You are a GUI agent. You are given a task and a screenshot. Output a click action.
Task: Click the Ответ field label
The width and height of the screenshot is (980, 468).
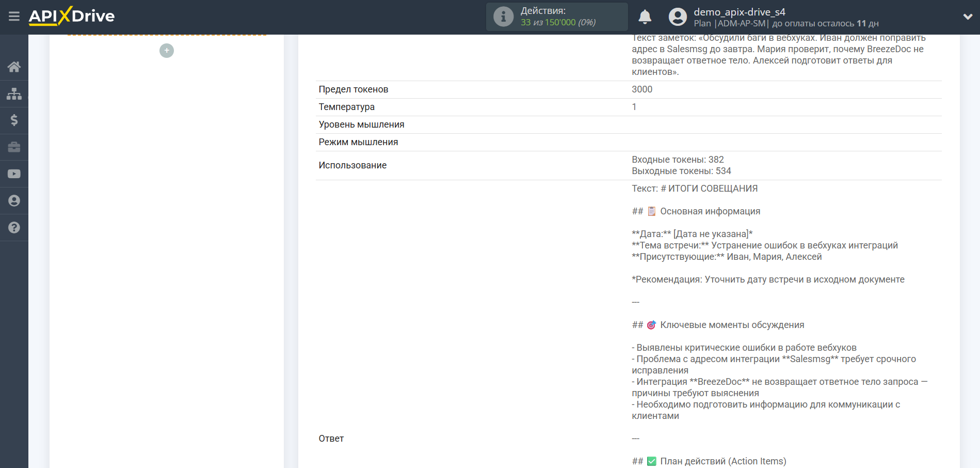[331, 439]
